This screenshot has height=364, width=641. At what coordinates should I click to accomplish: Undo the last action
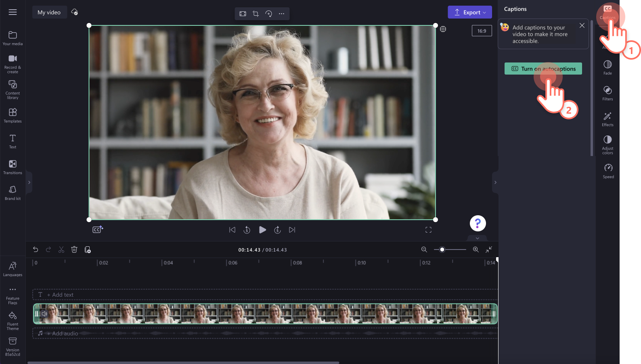click(x=36, y=250)
